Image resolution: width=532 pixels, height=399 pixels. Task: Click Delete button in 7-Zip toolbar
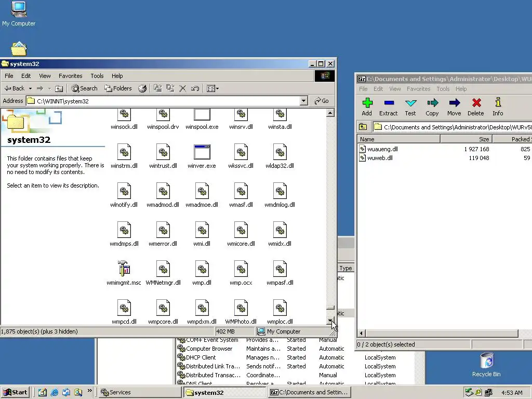[x=476, y=107]
